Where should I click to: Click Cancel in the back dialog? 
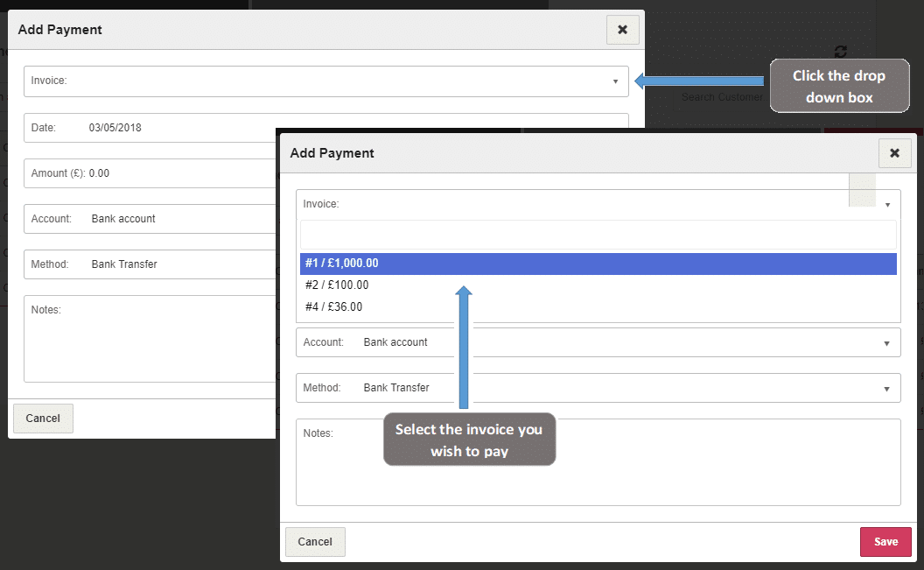click(43, 419)
